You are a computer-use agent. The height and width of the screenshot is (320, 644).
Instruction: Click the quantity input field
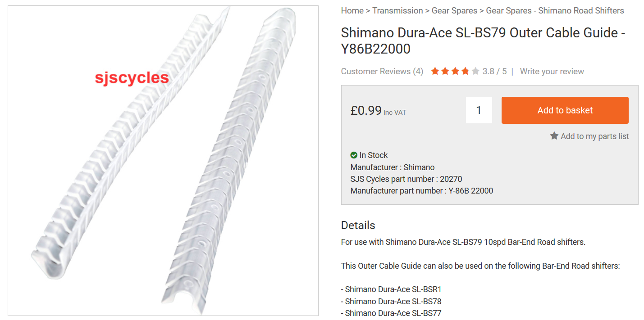(x=479, y=110)
